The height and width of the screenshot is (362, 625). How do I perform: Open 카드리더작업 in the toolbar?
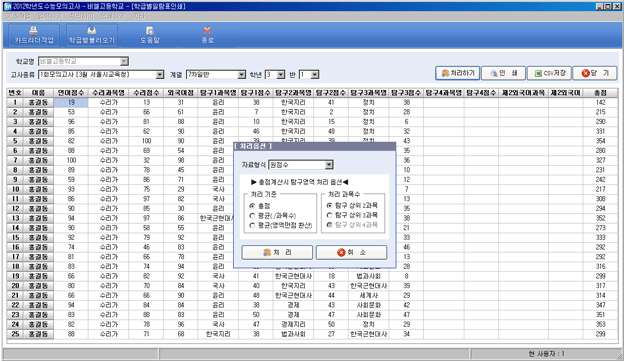(x=34, y=35)
